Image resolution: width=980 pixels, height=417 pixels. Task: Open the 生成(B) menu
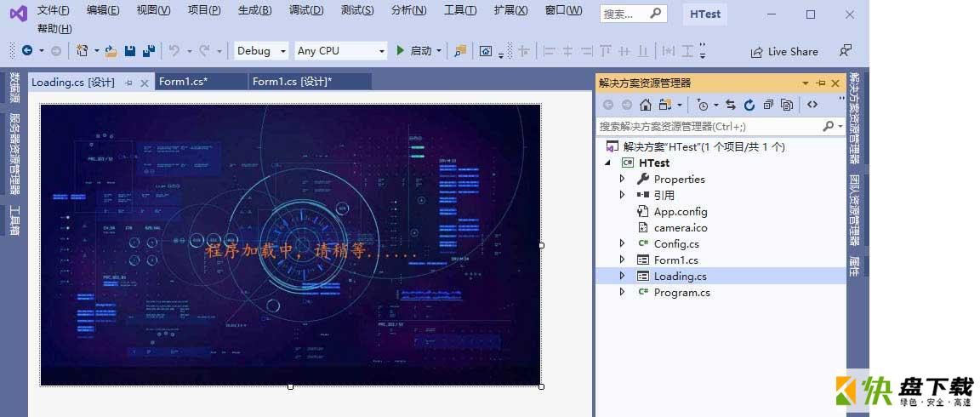coord(254,10)
